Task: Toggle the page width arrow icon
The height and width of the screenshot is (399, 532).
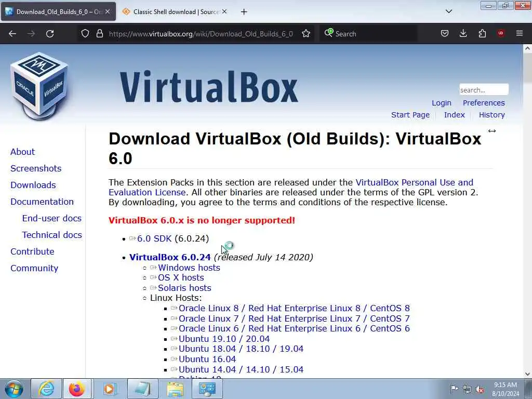Action: 492,131
